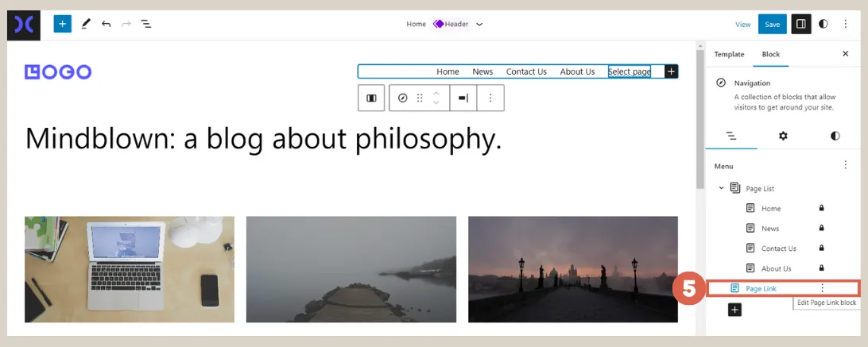Click the Header template part icon
This screenshot has width=868, height=347.
click(439, 24)
